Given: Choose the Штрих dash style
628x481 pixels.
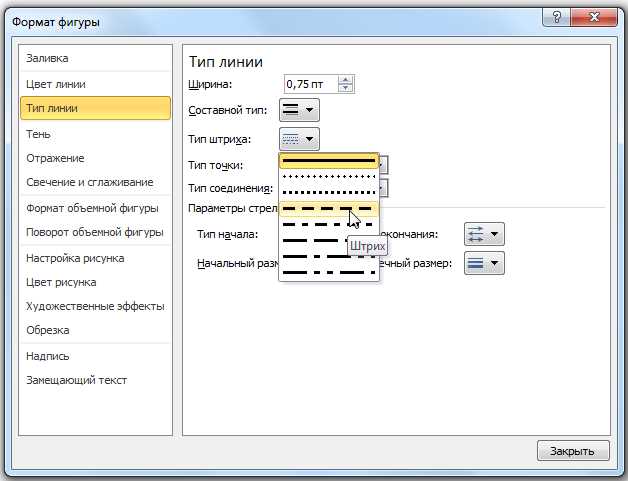Looking at the screenshot, I should tap(329, 209).
